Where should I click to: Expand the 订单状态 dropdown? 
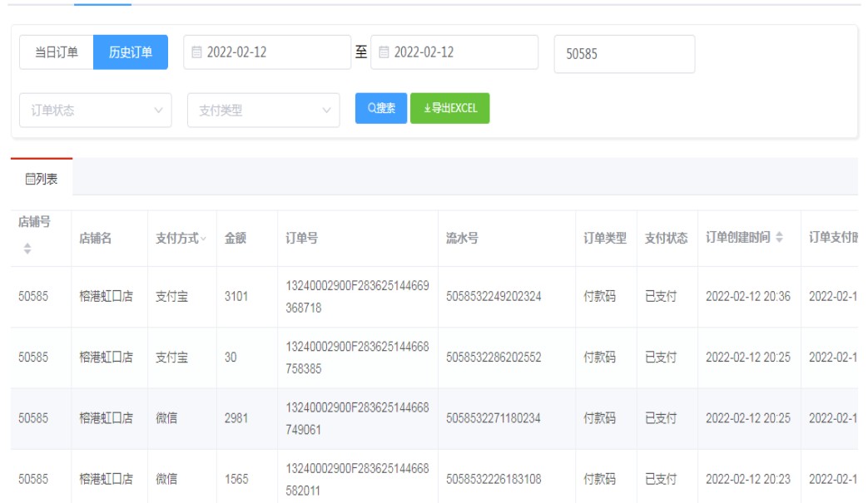point(96,111)
